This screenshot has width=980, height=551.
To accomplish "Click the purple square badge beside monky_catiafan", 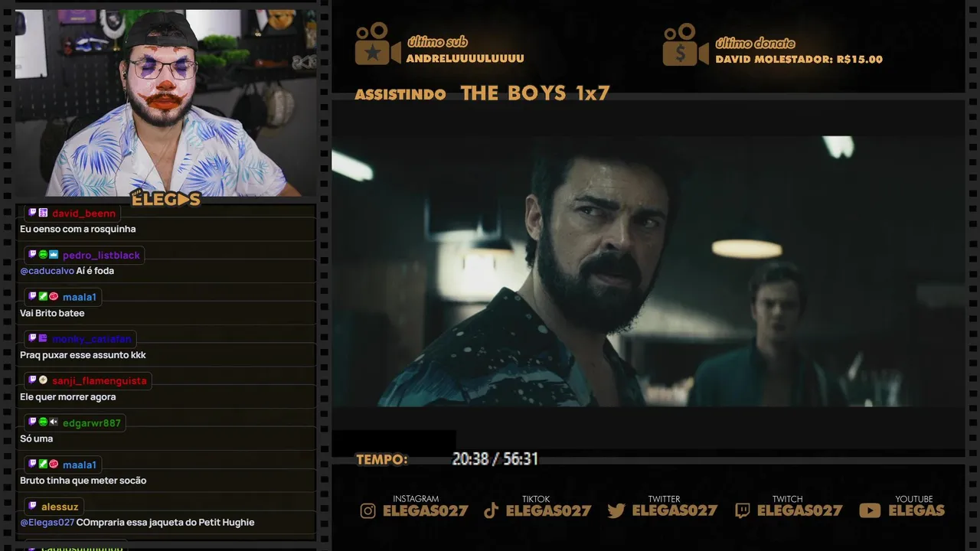I will pyautogui.click(x=44, y=338).
